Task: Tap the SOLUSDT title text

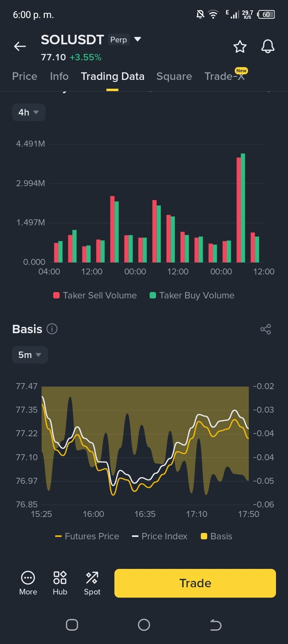Action: coord(72,40)
